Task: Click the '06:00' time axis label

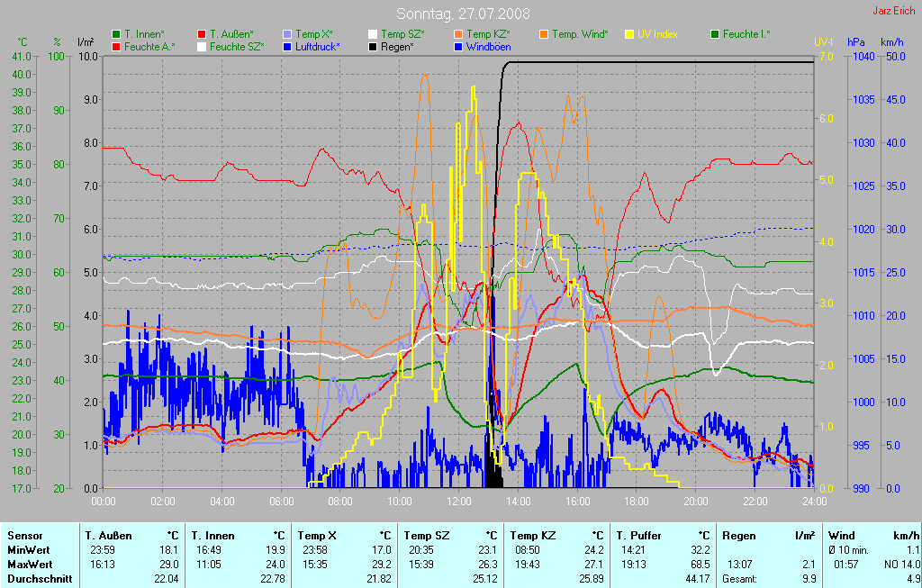Action: [282, 502]
